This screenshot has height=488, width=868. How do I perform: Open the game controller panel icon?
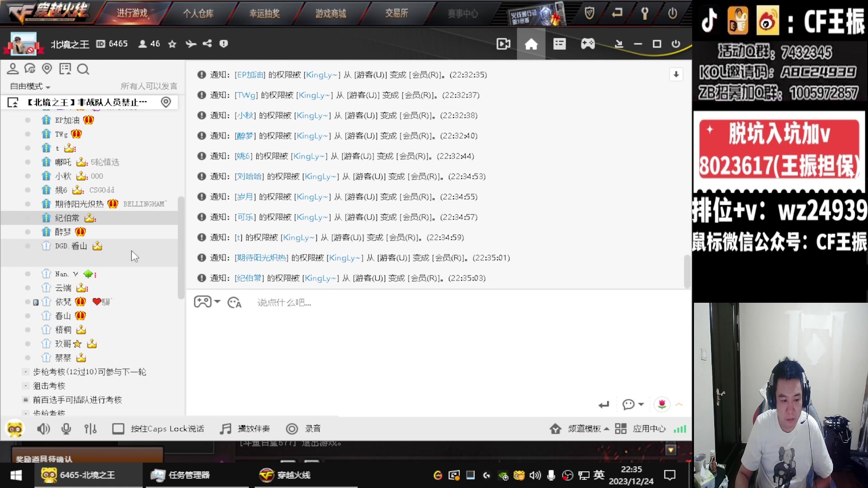tap(588, 44)
